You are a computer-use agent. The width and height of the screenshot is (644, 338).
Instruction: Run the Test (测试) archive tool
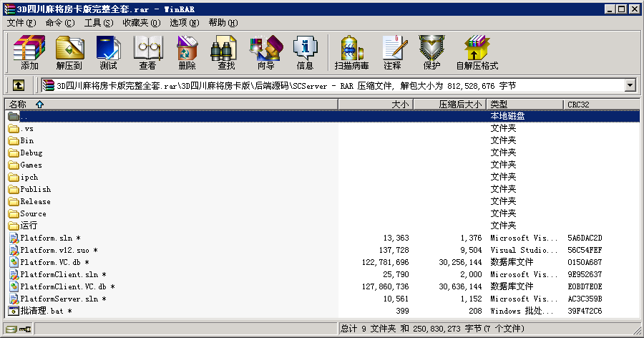(x=108, y=53)
